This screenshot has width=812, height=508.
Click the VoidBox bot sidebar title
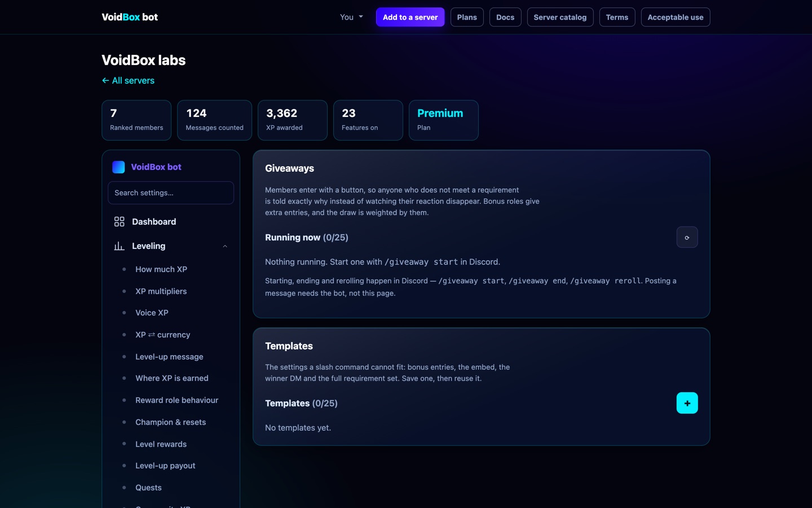click(x=156, y=167)
